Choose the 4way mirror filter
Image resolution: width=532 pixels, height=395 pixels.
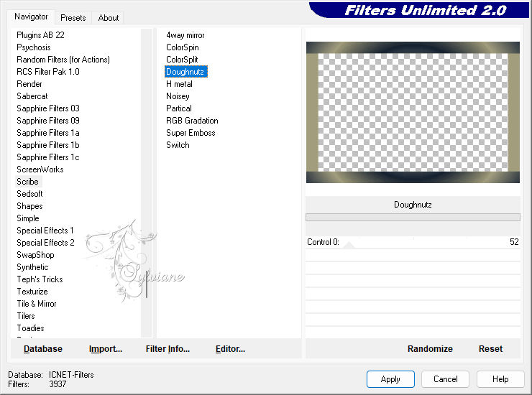[x=185, y=35]
